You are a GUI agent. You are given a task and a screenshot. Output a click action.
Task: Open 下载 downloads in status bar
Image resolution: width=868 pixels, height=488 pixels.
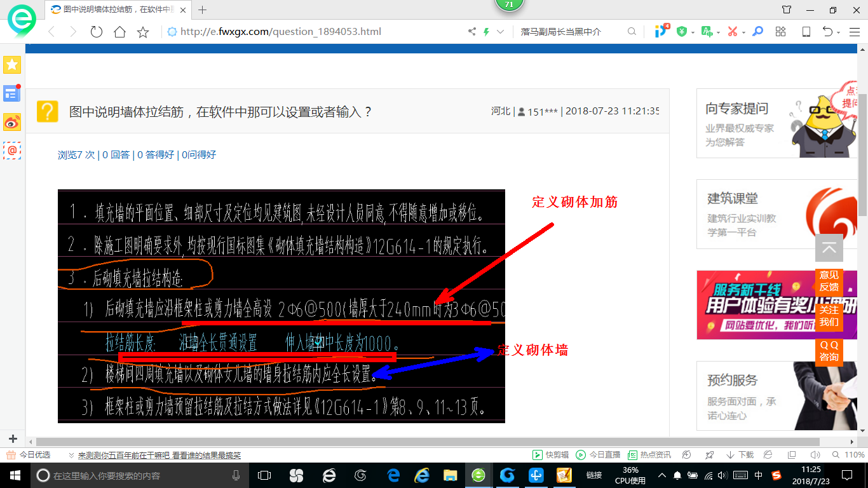(x=740, y=455)
